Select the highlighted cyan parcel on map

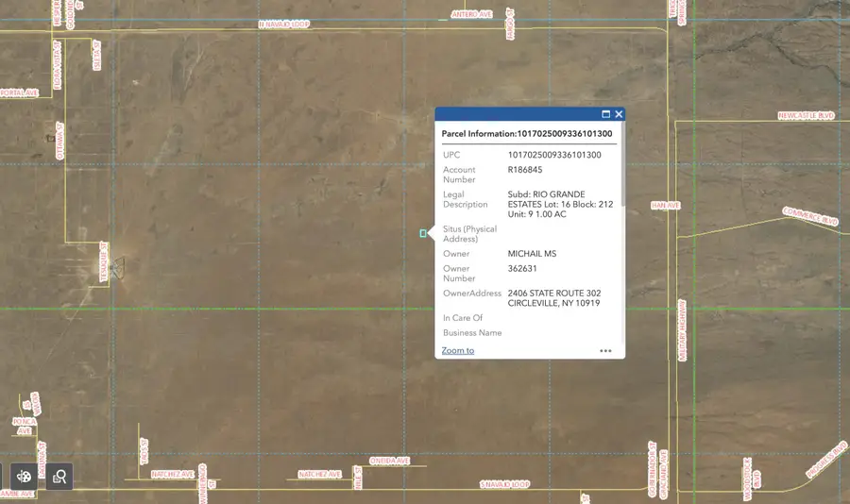tap(423, 233)
